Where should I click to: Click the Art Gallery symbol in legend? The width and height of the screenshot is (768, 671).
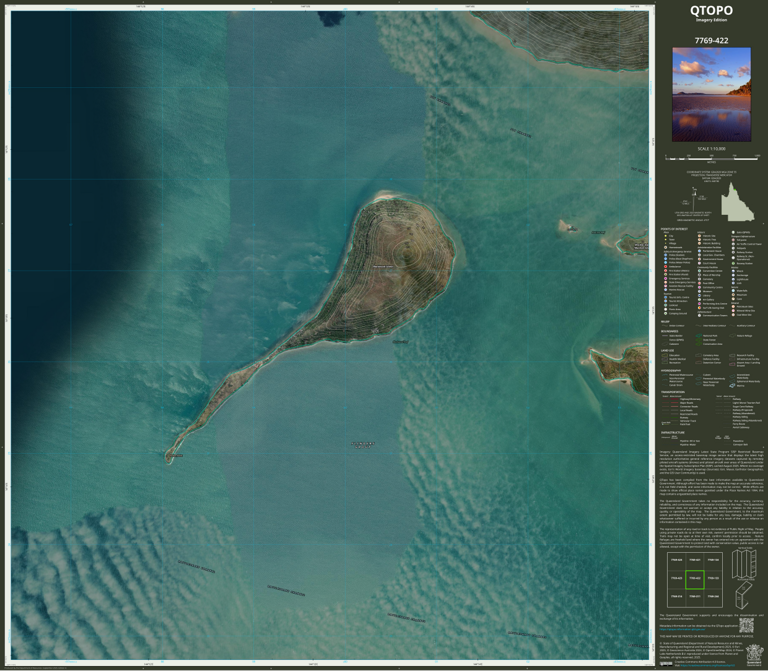(699, 299)
